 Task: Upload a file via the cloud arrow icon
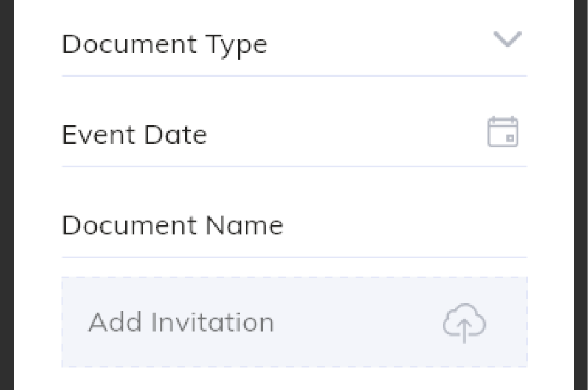[464, 323]
